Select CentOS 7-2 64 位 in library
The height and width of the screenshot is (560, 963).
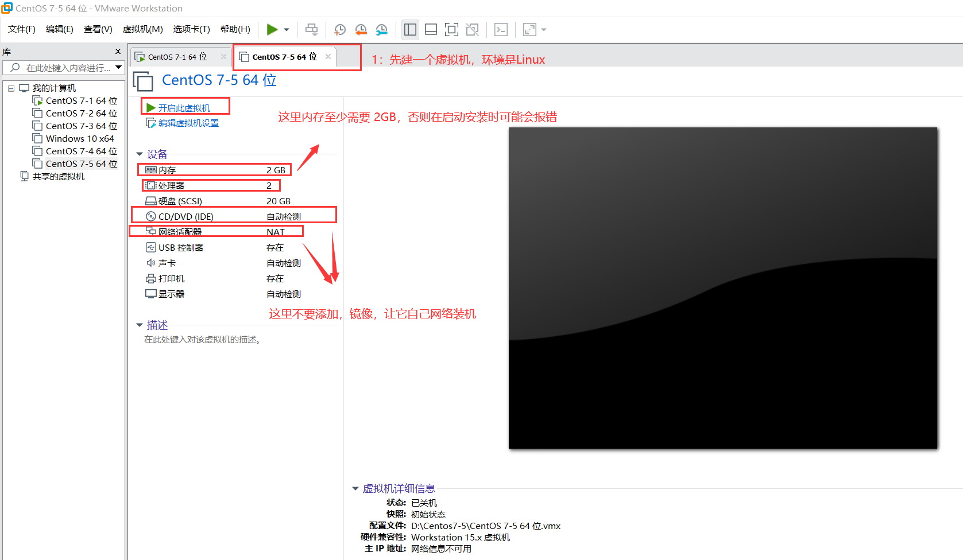(81, 114)
